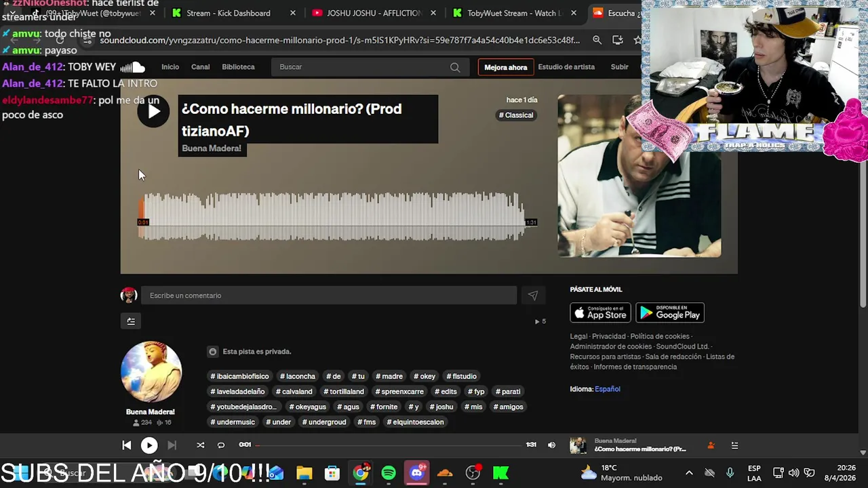The image size is (868, 488).
Task: Open the track artwork image
Action: click(639, 176)
